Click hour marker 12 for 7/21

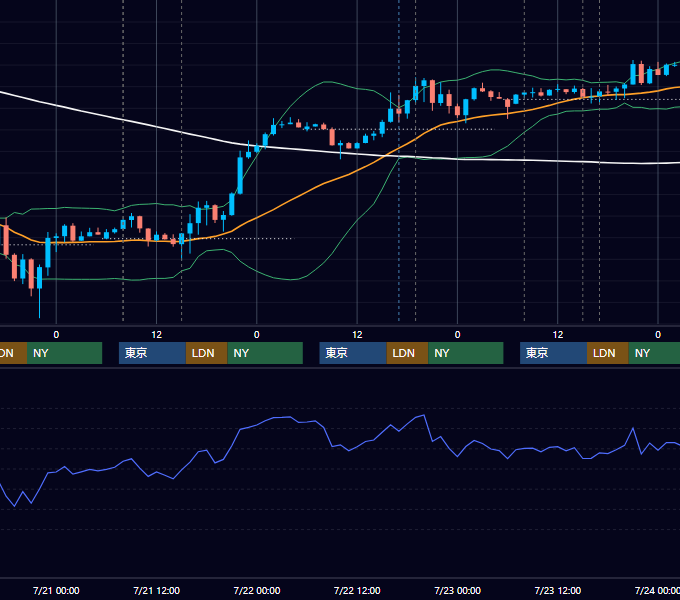157,335
